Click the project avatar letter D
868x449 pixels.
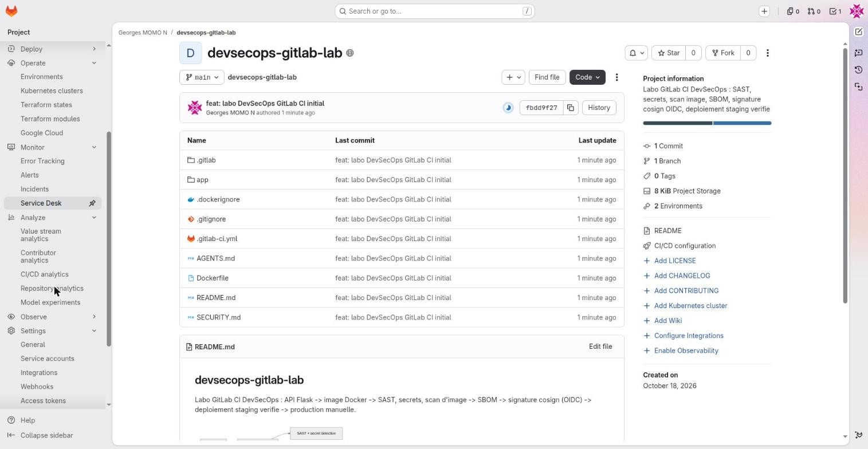coord(190,53)
